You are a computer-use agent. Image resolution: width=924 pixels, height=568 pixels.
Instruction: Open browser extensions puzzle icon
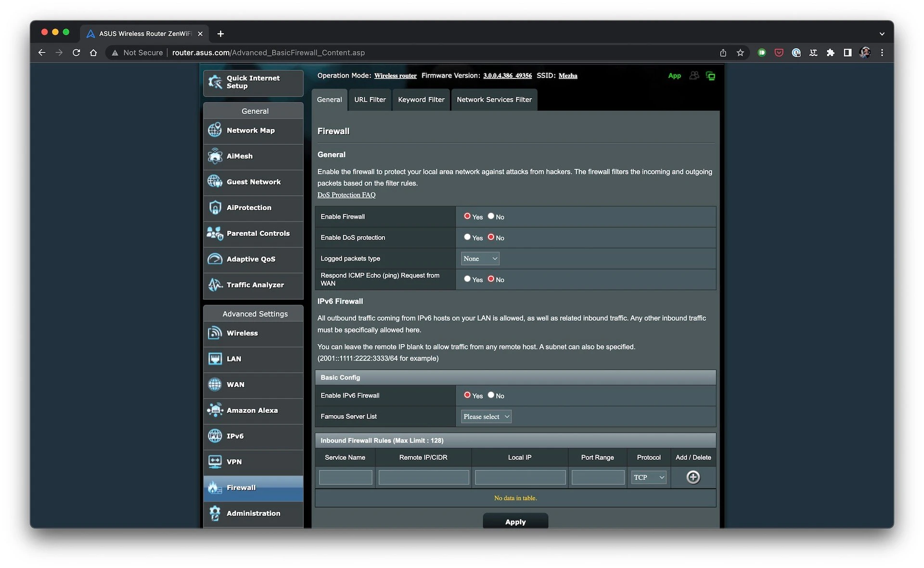(831, 52)
